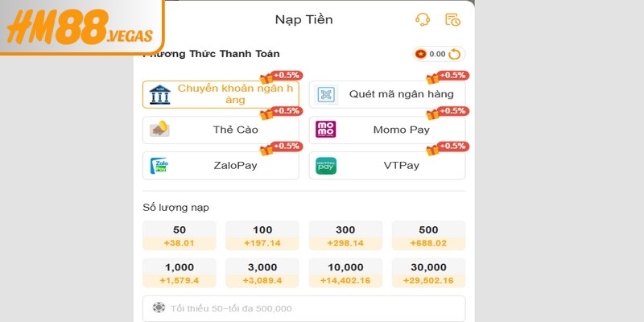Image resolution: width=644 pixels, height=322 pixels.
Task: Choose the 500 deposit amount
Action: coord(428,235)
